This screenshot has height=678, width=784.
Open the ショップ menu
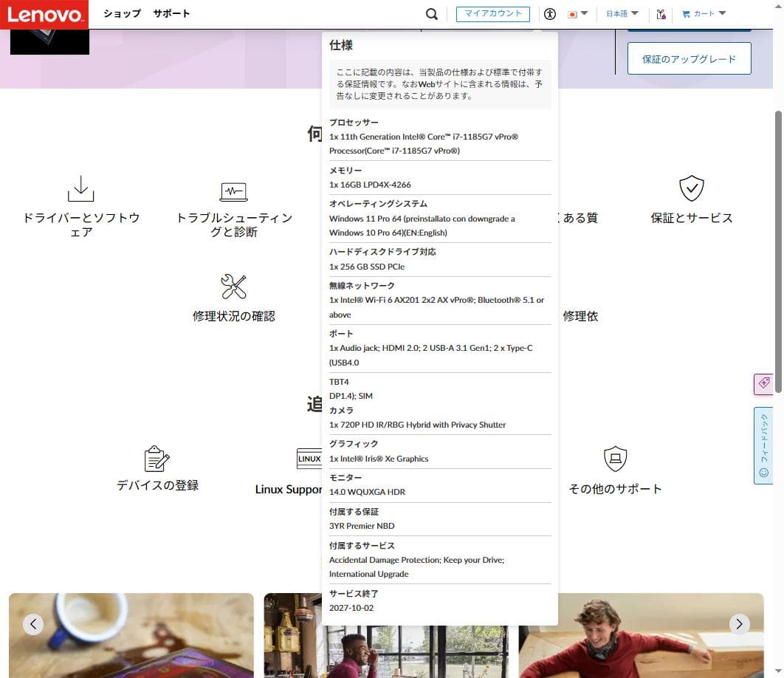pos(122,14)
